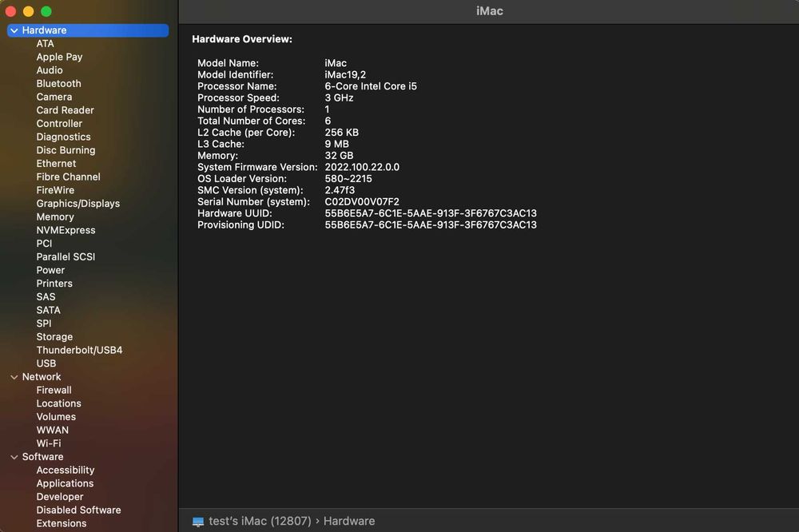Select Camera in the sidebar
The height and width of the screenshot is (532, 799).
coord(54,97)
